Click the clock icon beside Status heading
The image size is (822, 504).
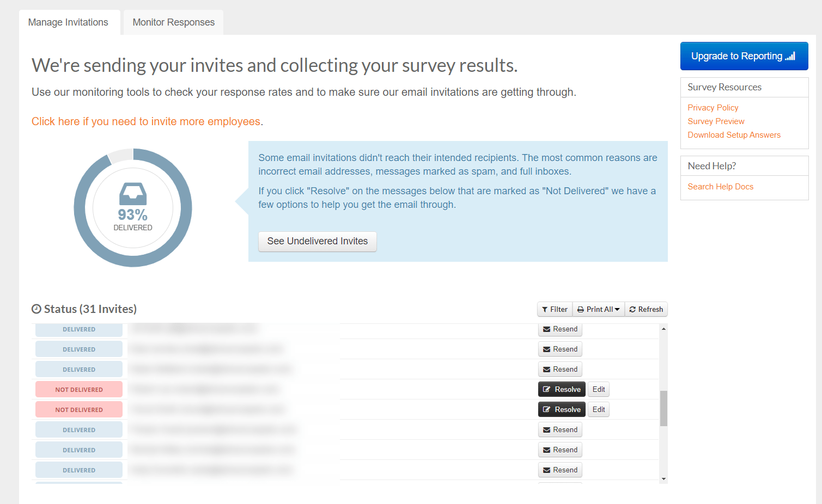[36, 309]
